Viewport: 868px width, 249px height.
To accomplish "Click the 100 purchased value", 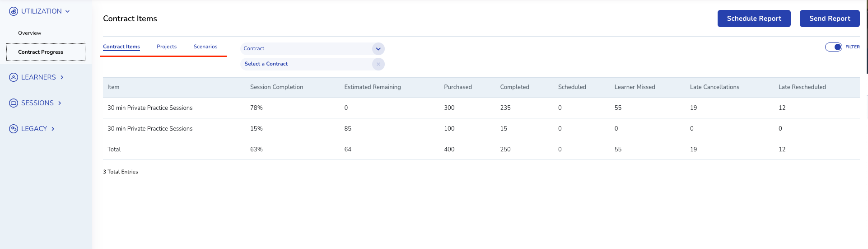I will click(x=449, y=129).
